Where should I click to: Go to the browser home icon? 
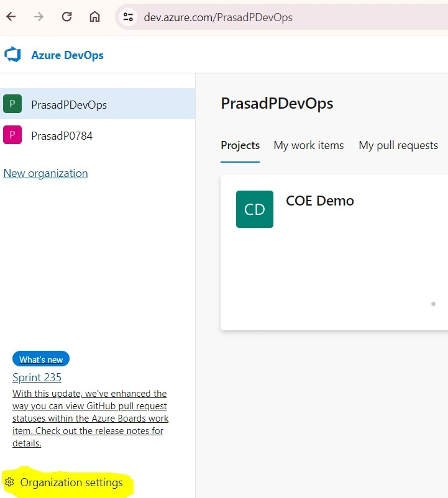pyautogui.click(x=94, y=17)
